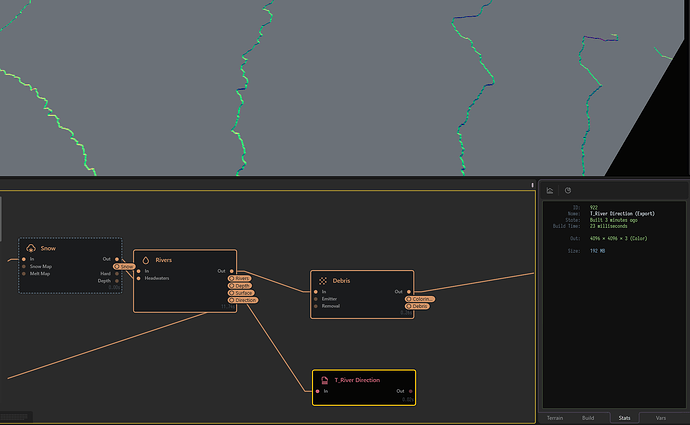
Task: Switch to the Stats tab
Action: coord(624,418)
